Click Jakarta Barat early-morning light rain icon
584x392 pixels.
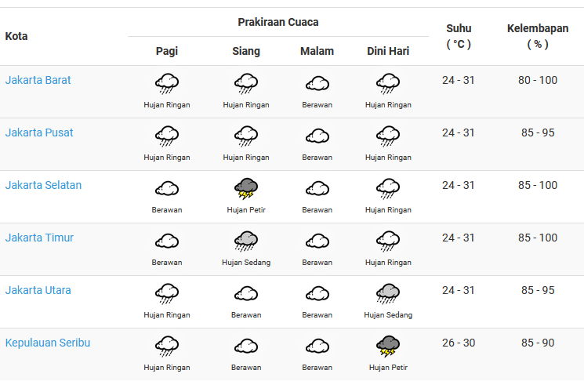(388, 83)
